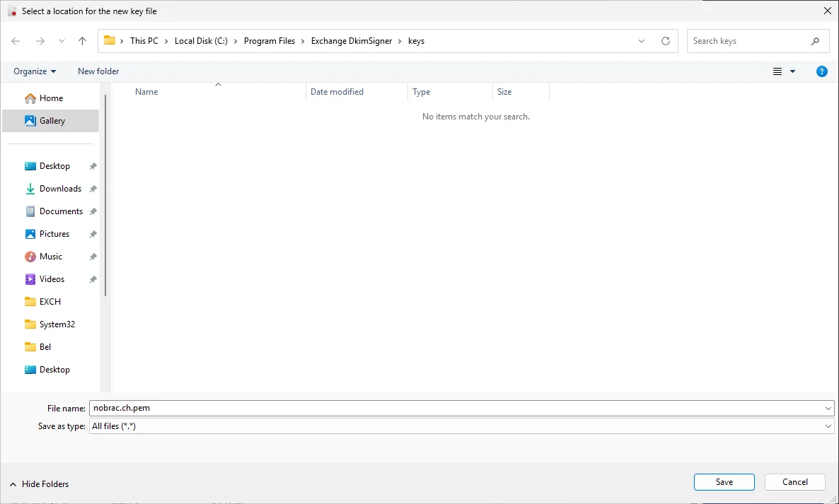Refresh the keys folder view

point(666,41)
